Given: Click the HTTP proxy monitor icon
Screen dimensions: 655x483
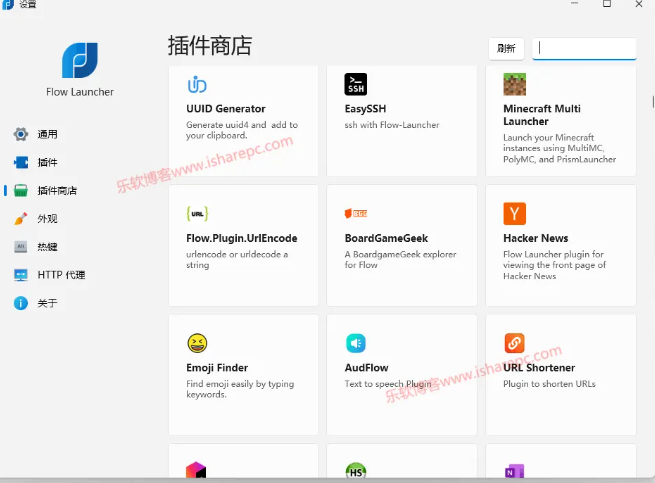Looking at the screenshot, I should [x=20, y=275].
